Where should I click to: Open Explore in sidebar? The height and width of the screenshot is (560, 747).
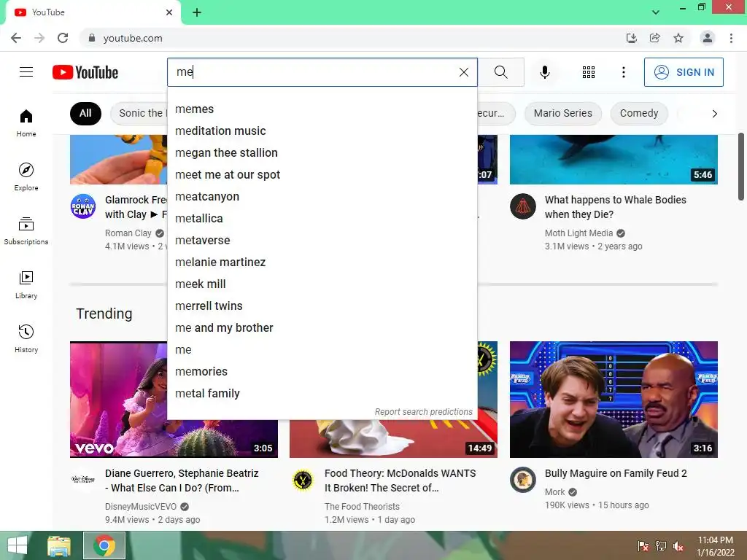tap(26, 176)
